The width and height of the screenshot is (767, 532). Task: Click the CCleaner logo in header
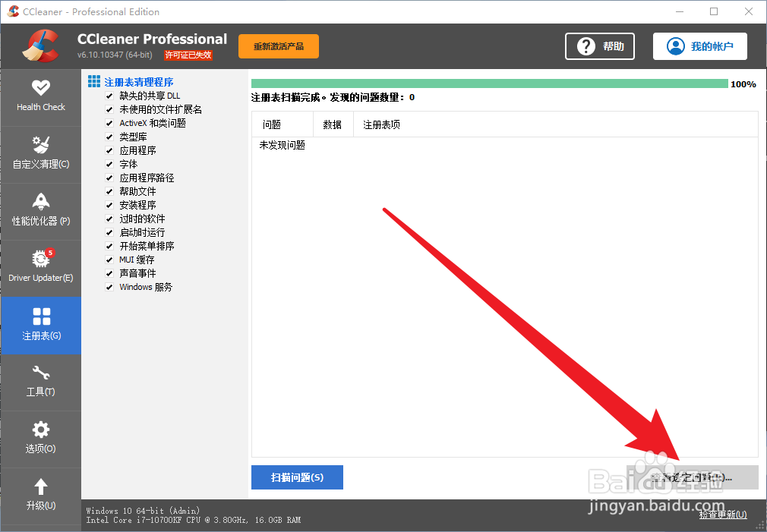coord(40,46)
